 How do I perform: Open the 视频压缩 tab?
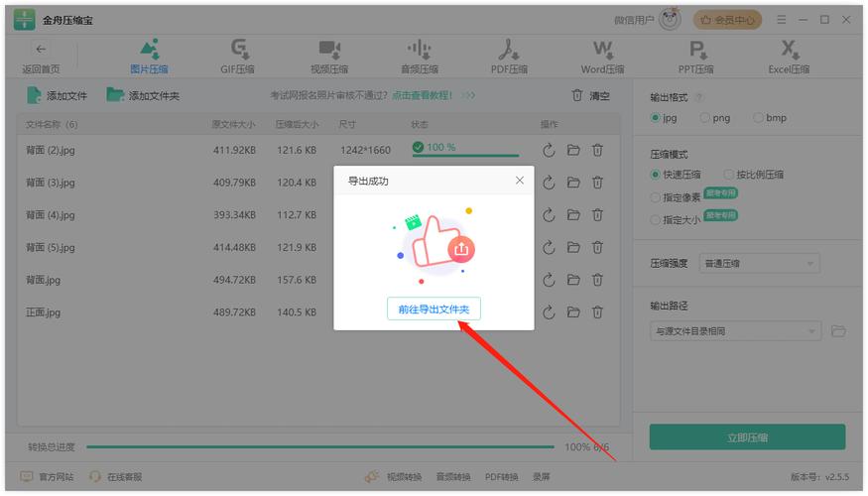(x=328, y=57)
